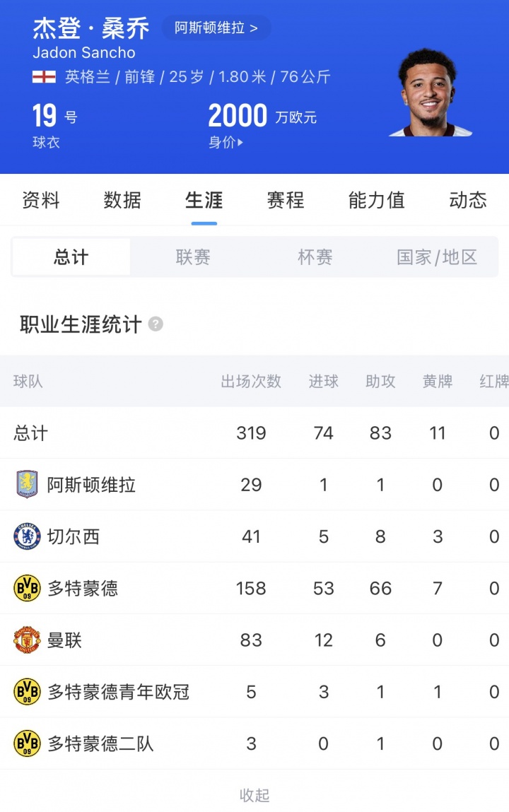Click the Dortmund crest beside 多特蒙德二队

27,743
